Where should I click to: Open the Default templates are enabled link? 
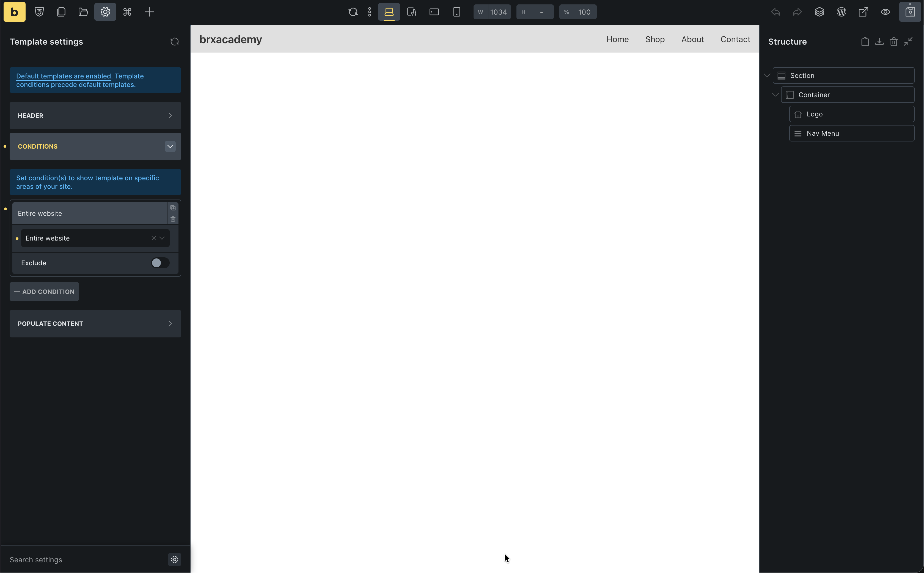tap(64, 76)
